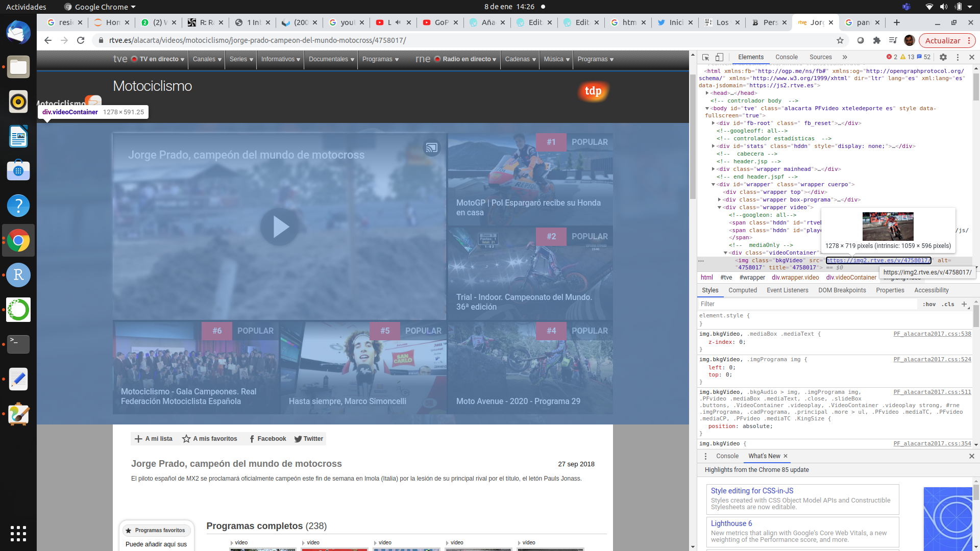Image resolution: width=980 pixels, height=551 pixels.
Task: Expand the Documentales menu
Action: [331, 59]
